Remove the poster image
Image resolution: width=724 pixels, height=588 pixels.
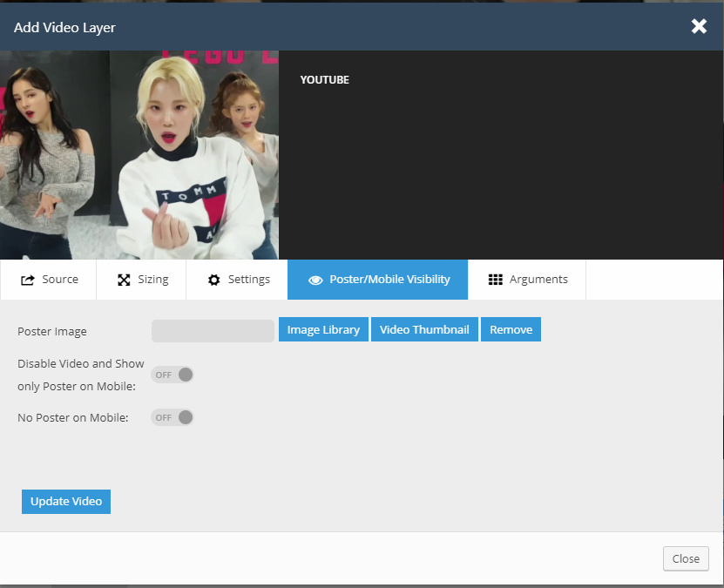tap(511, 329)
